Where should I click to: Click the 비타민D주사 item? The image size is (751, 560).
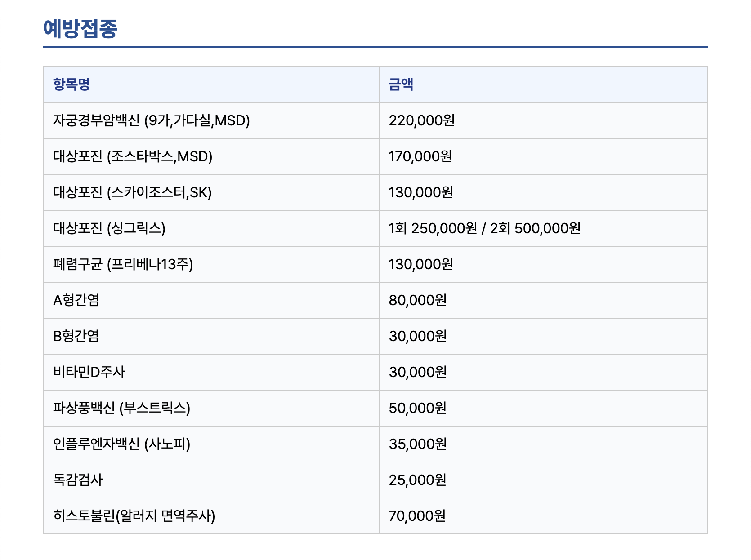[89, 372]
